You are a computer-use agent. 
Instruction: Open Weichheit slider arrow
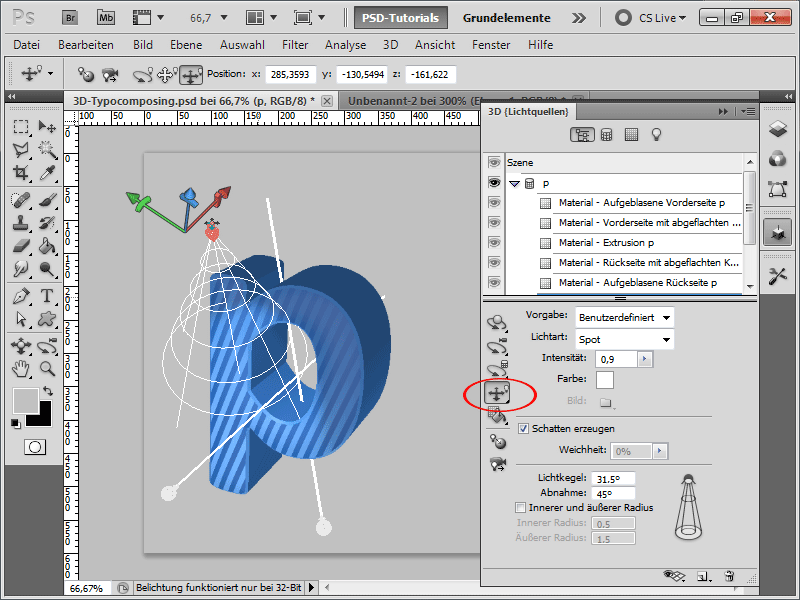[660, 451]
